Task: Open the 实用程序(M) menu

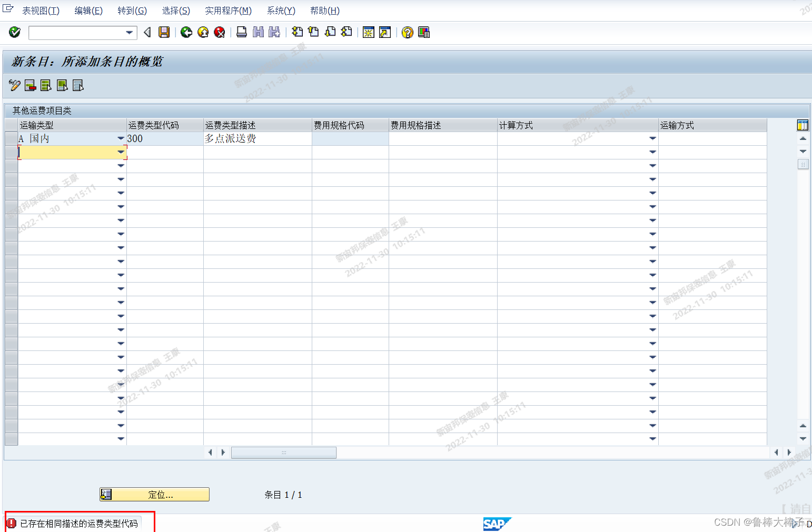Action: [228, 10]
